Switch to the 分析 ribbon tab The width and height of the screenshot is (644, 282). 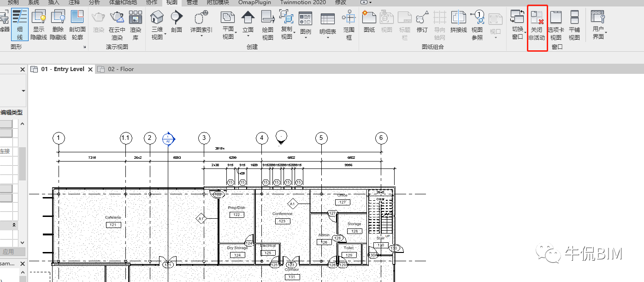click(94, 2)
